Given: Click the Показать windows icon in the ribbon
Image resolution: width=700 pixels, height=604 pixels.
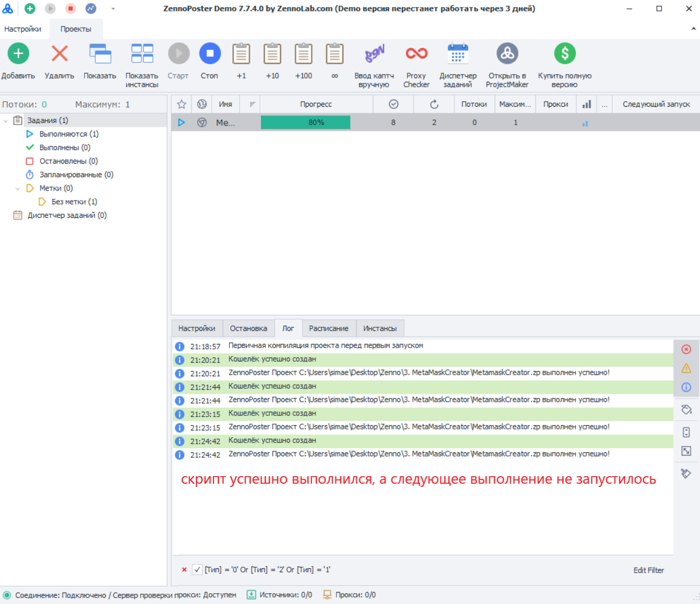Looking at the screenshot, I should pos(100,54).
